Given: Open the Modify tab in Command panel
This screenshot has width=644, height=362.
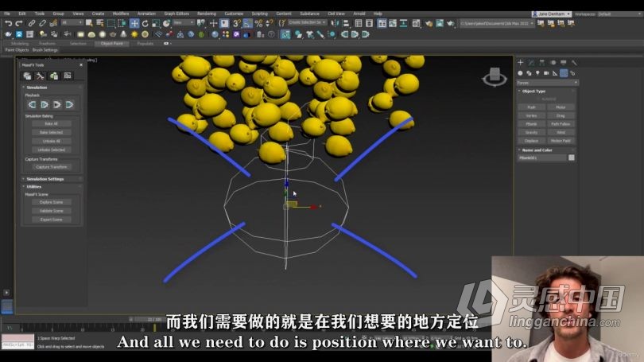Looking at the screenshot, I should (531, 63).
